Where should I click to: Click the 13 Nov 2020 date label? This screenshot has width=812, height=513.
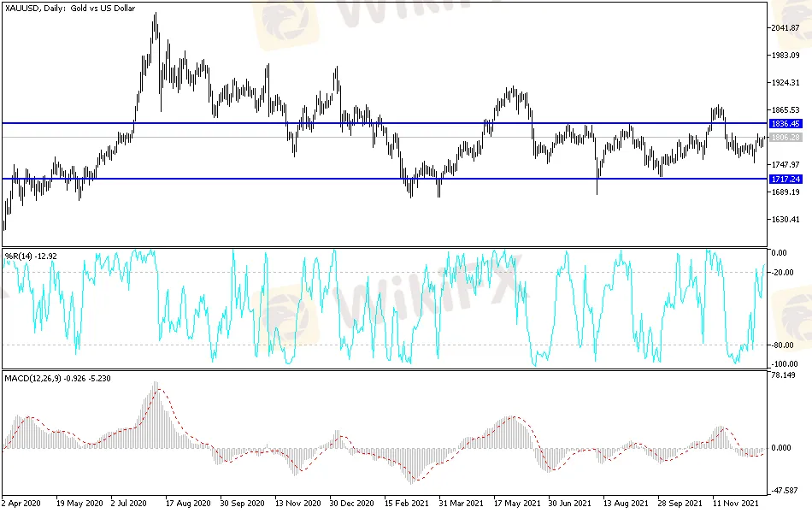(x=297, y=503)
